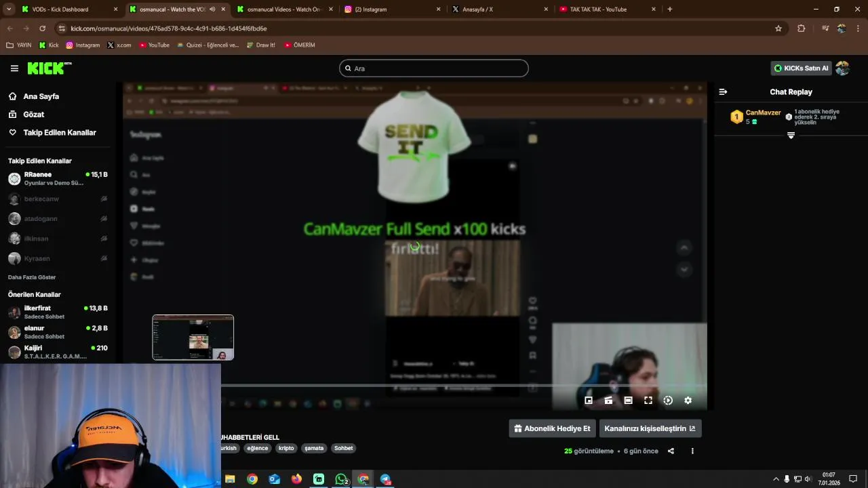The height and width of the screenshot is (488, 868).
Task: Click the video preview thumbnail
Action: [x=193, y=338]
